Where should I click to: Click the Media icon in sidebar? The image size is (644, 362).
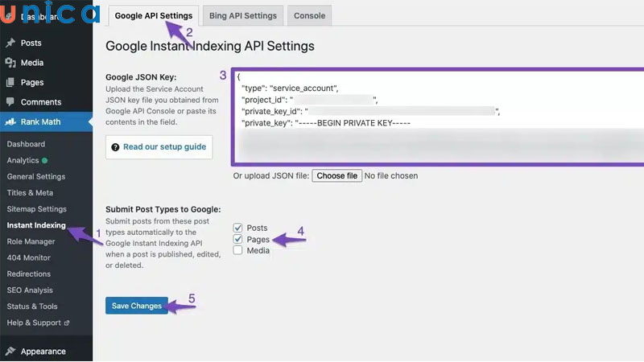10,63
